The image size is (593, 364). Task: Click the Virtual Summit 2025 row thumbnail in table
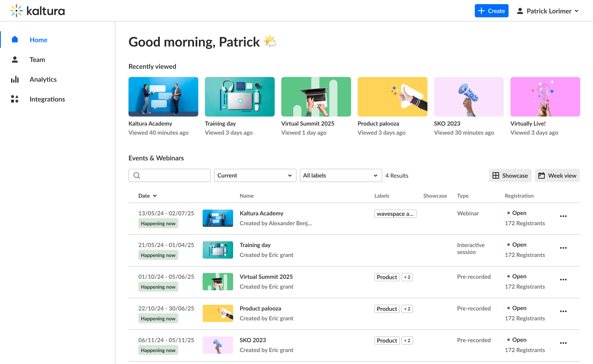coord(218,282)
